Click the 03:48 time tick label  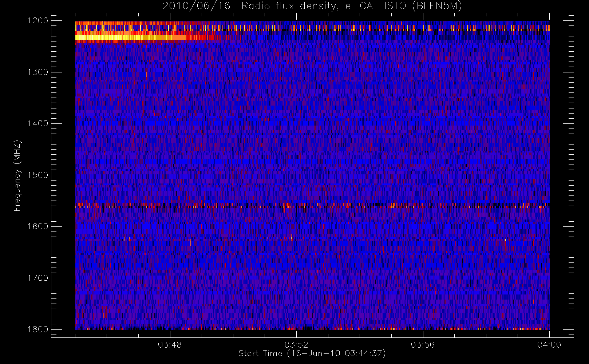pos(170,345)
